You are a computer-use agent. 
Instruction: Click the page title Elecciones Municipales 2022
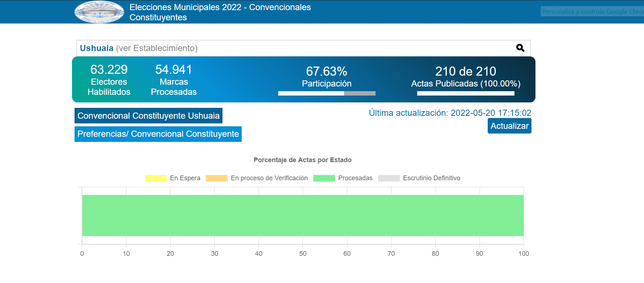coord(220,12)
